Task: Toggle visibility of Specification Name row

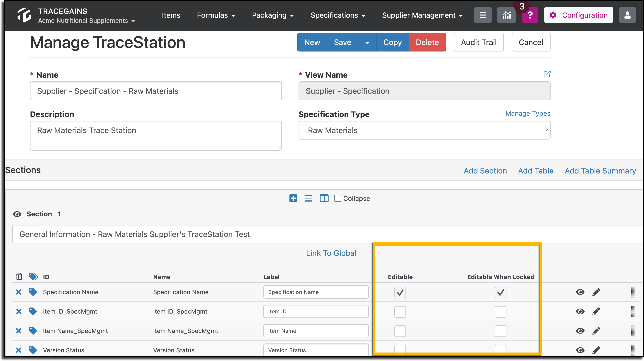Action: coord(580,292)
